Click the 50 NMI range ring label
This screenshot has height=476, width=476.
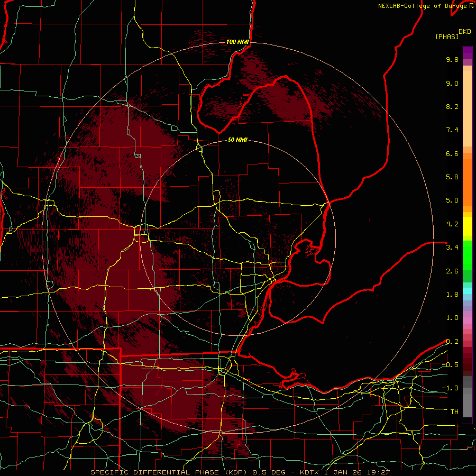click(x=237, y=140)
